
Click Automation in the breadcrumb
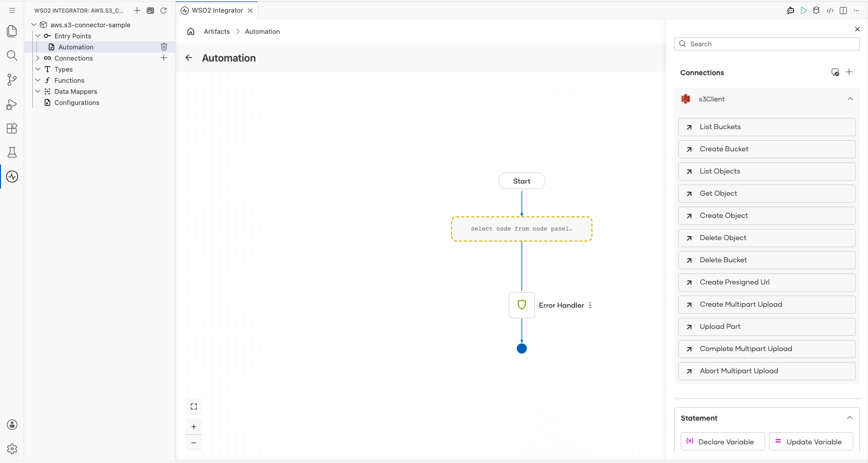click(x=262, y=31)
